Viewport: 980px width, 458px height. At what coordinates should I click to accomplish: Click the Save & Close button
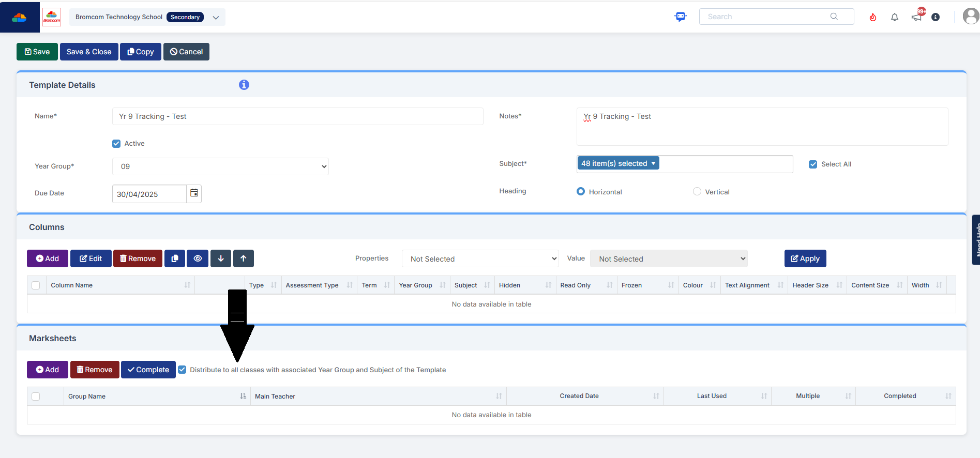click(89, 52)
